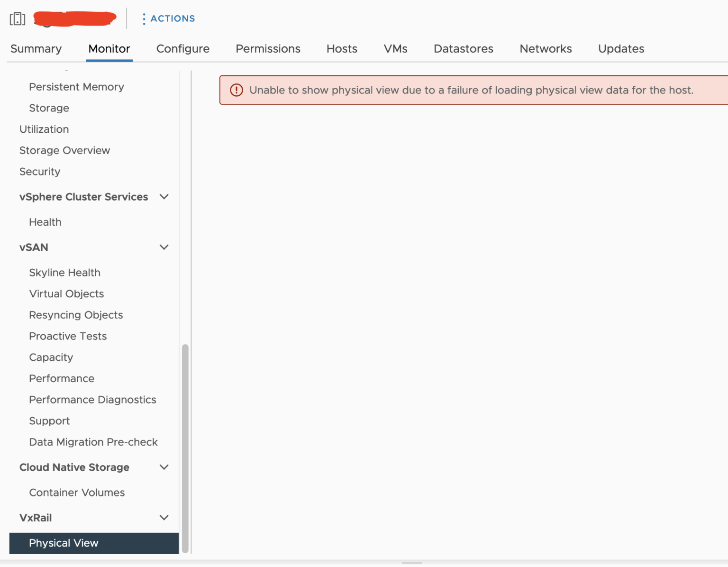Viewport: 728px width, 567px height.
Task: Select the Proactive Tests item
Action: click(68, 336)
